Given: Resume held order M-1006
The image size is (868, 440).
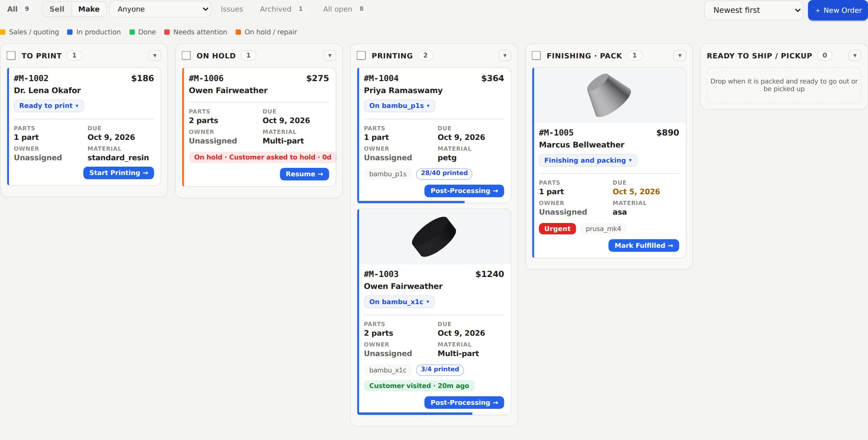Looking at the screenshot, I should 304,174.
